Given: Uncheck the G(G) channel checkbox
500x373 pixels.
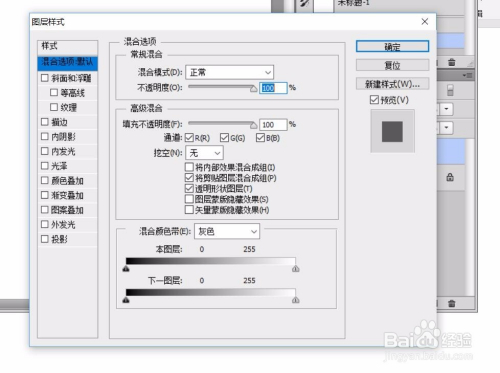Looking at the screenshot, I should pos(225,138).
